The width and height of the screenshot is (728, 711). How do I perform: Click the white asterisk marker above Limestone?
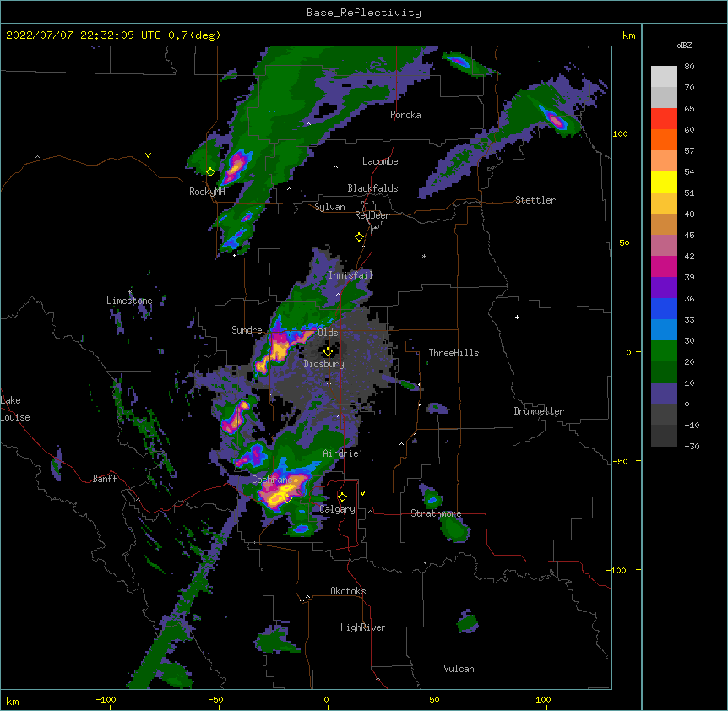(x=129, y=292)
